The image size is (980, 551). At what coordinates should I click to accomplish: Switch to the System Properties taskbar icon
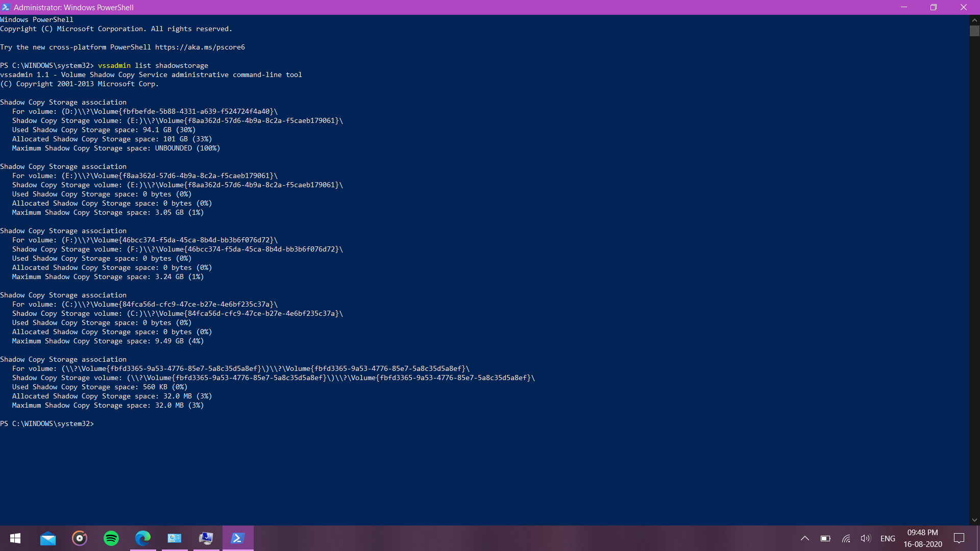click(206, 538)
